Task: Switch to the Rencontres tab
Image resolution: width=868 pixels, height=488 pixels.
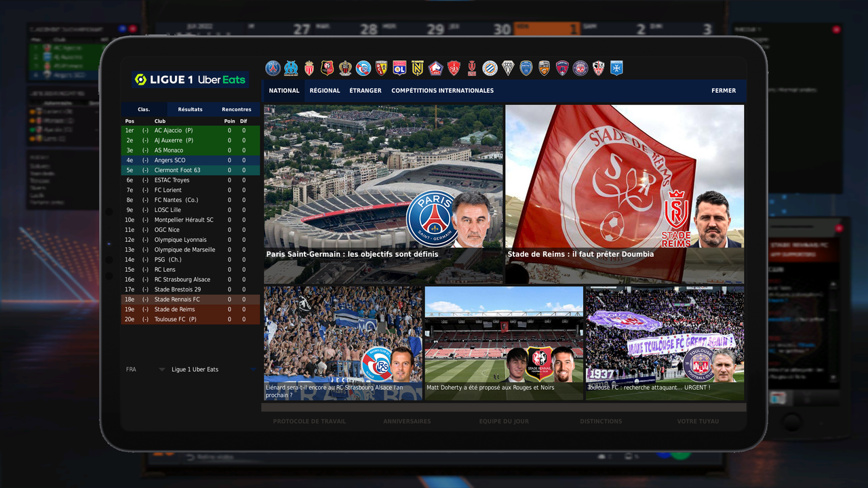Action: [237, 109]
